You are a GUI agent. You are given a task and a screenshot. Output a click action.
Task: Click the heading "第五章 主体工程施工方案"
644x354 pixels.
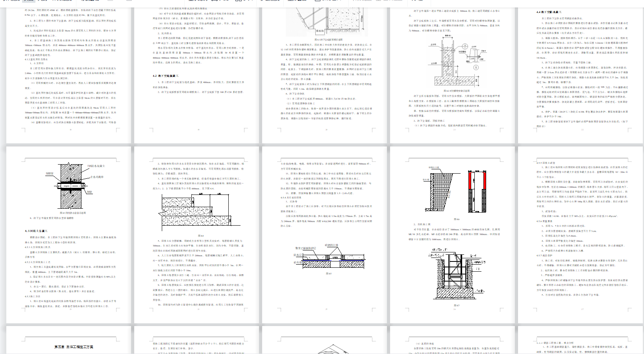click(74, 347)
